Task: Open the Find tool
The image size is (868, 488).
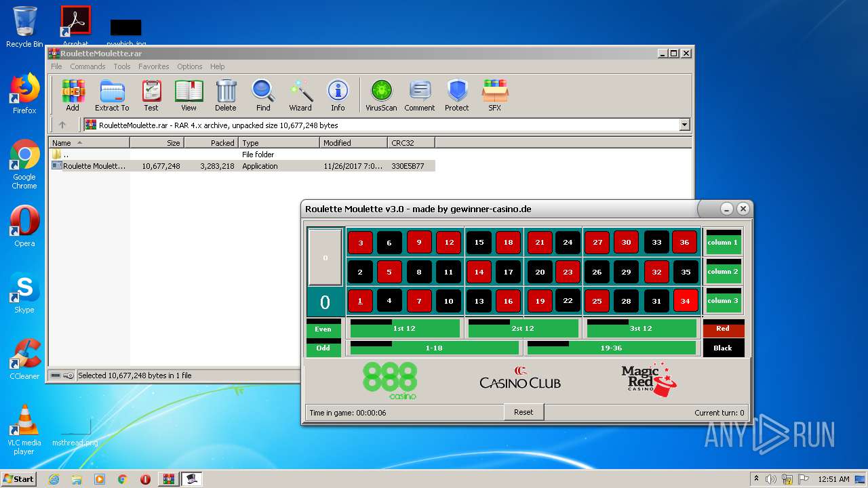Action: coord(263,95)
